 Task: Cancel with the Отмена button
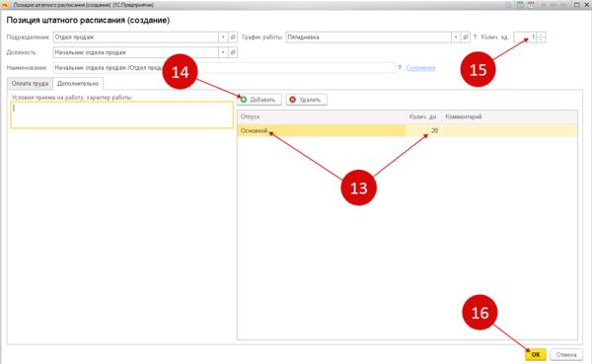566,354
